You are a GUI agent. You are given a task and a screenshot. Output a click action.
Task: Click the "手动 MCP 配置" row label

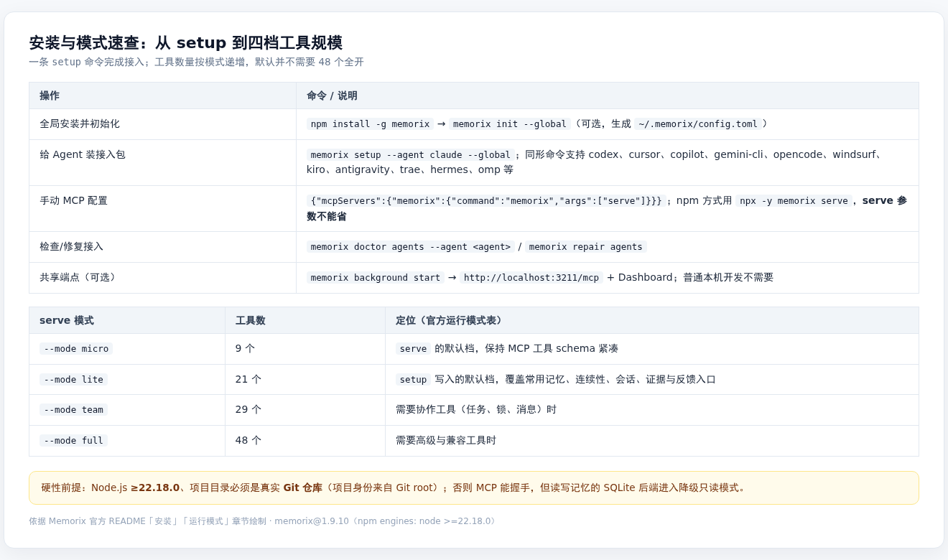73,200
